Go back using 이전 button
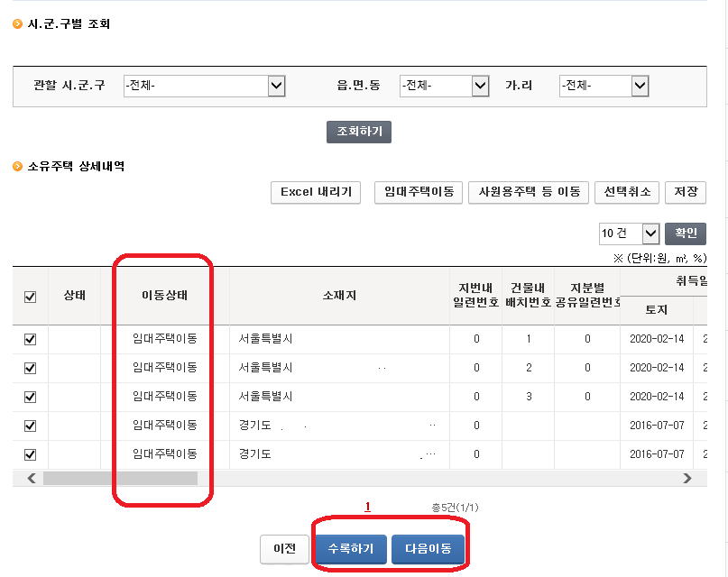 [283, 549]
